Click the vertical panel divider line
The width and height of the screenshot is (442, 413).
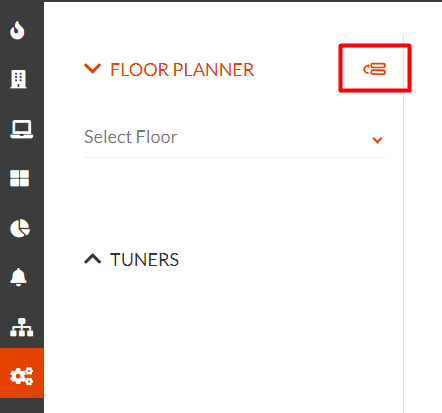coord(403,223)
